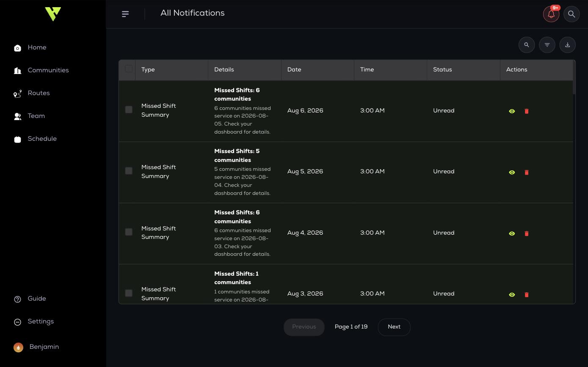
Task: View the Aug 3, 2026 notification via eye icon
Action: [512, 295]
